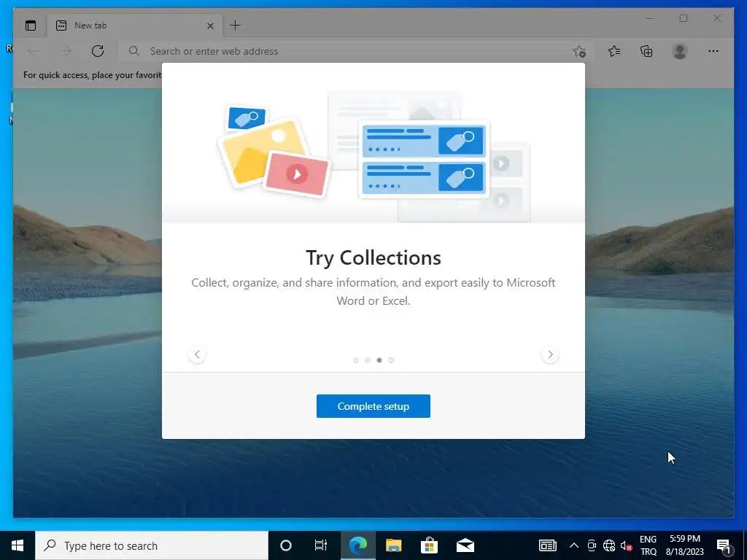Open the tab actions menu icon
Image resolution: width=747 pixels, height=560 pixels.
pyautogui.click(x=31, y=26)
